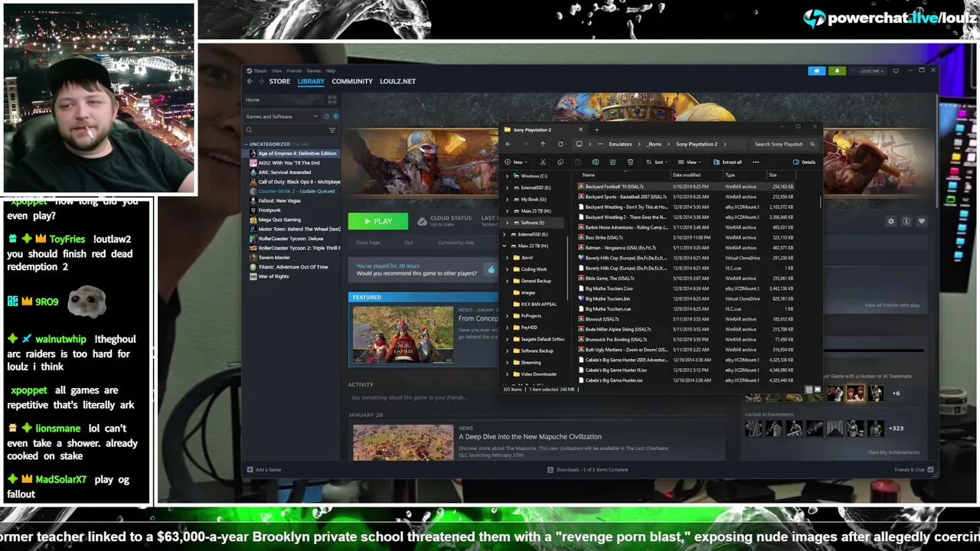The height and width of the screenshot is (551, 980).
Task: Open the Friends menu in Steam
Action: coord(294,70)
